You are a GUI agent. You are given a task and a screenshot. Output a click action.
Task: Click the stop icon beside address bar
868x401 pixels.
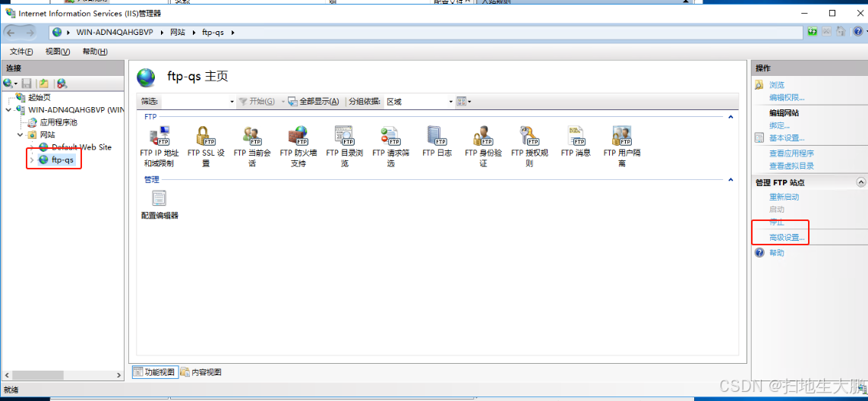coord(826,32)
